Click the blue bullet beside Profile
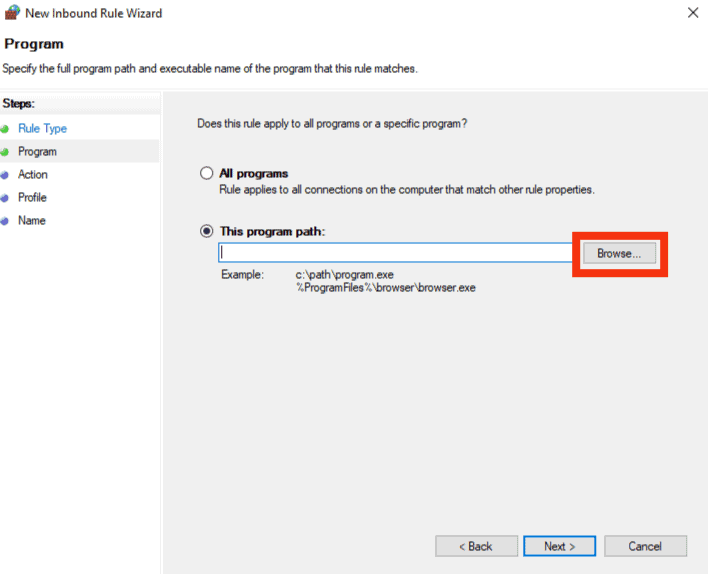Viewport: 708px width, 574px height. click(x=5, y=198)
